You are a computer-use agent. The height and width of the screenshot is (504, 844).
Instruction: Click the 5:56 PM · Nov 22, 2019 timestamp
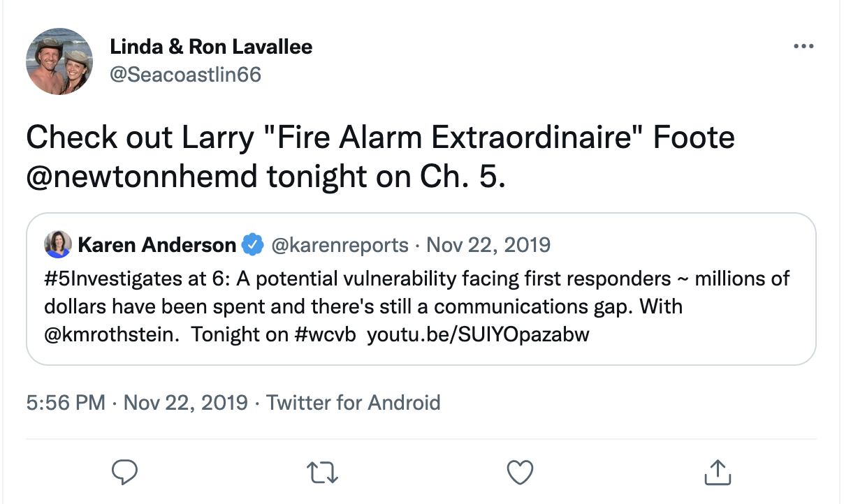tap(137, 403)
